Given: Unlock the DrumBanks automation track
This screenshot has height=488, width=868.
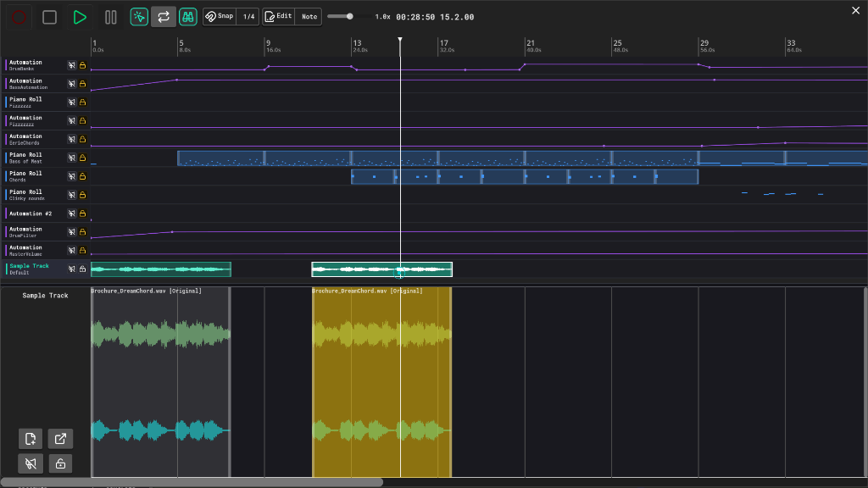Looking at the screenshot, I should (x=82, y=65).
